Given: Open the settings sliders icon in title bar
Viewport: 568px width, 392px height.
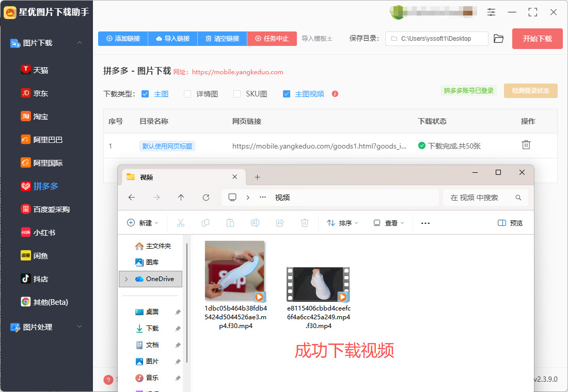Looking at the screenshot, I should click(x=491, y=12).
